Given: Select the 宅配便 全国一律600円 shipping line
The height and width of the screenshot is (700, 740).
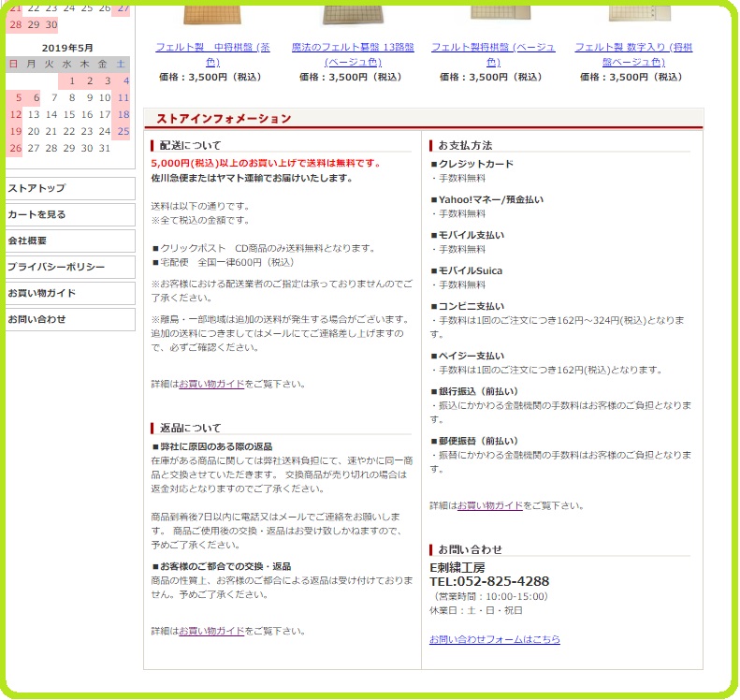Looking at the screenshot, I should tap(223, 262).
